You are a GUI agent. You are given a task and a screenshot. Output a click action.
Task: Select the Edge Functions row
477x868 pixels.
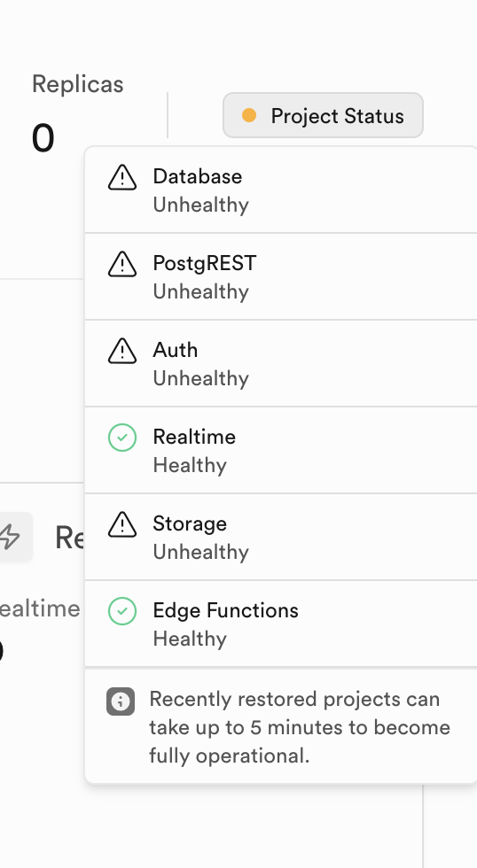[x=281, y=624]
